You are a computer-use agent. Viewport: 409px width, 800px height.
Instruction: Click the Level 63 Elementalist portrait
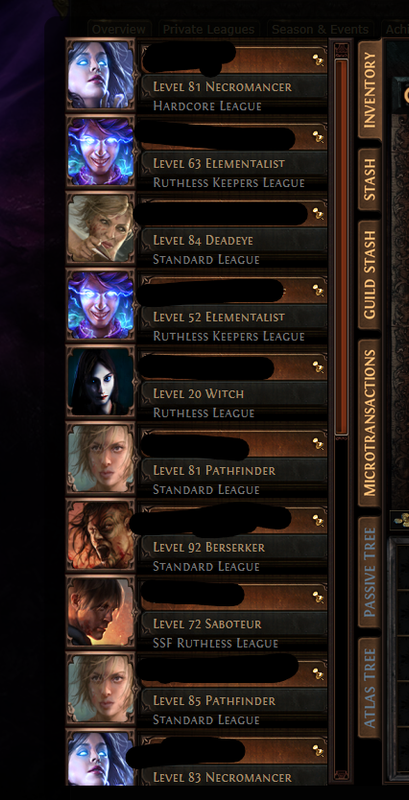(100, 152)
